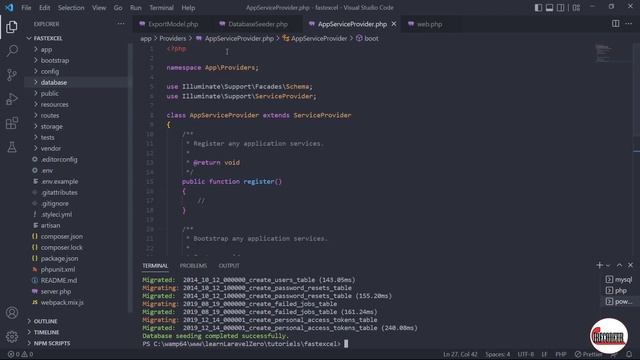
Task: Change encoding via UTF-8 status item
Action: tap(526, 354)
